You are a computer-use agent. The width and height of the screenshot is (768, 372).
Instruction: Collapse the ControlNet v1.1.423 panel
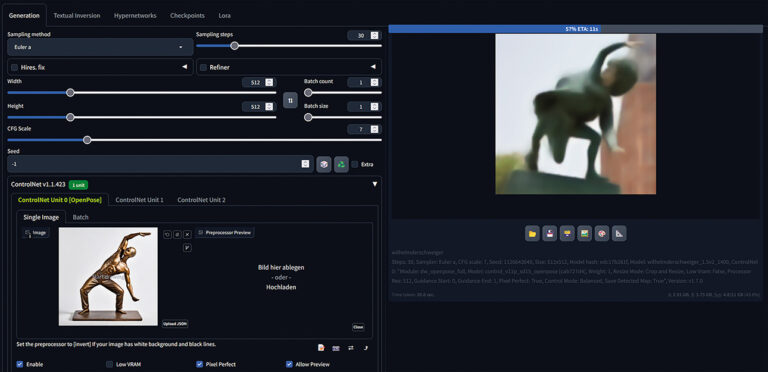375,184
